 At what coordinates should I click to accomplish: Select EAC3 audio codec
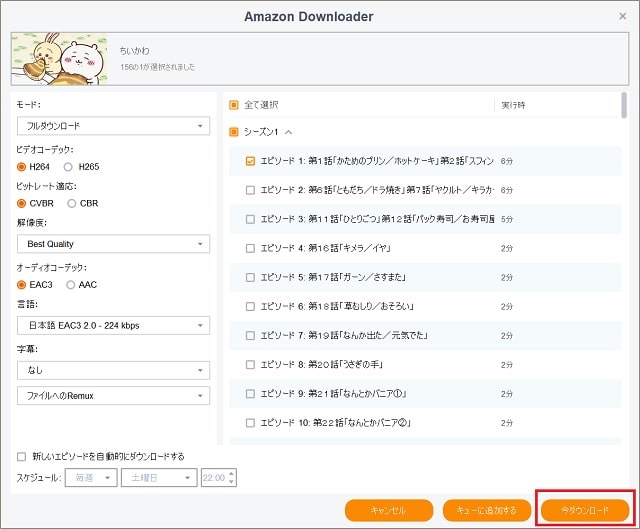[x=21, y=285]
